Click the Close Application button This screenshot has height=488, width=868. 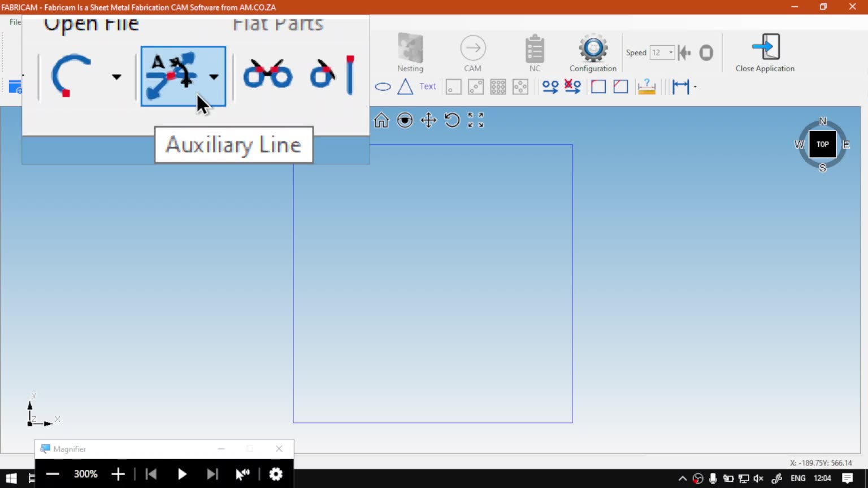[x=765, y=54]
